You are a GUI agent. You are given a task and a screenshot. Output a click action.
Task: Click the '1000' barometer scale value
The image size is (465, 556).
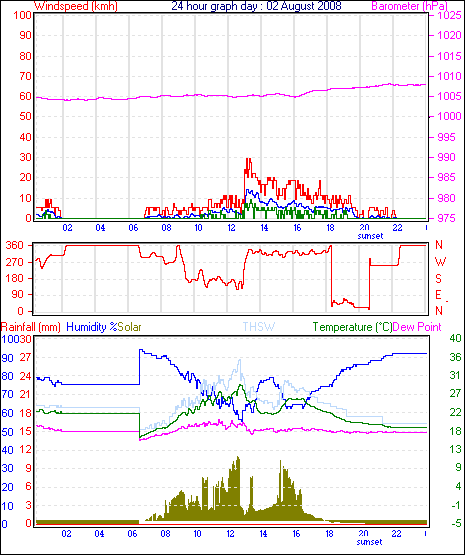point(450,116)
